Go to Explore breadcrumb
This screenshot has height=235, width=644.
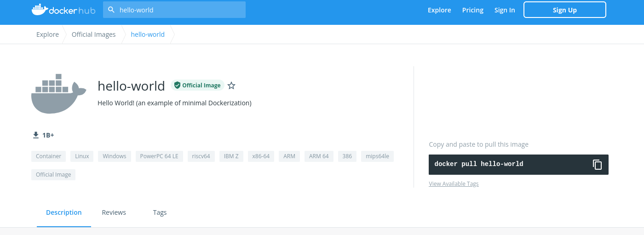point(48,34)
